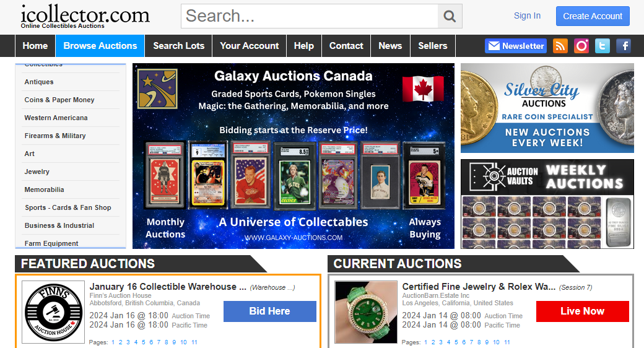Click the search magnifier icon button
Screen dimensions: 644x348
450,17
